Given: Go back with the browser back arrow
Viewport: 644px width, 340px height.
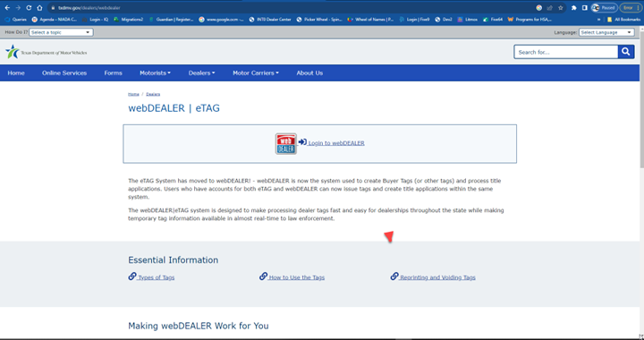Looking at the screenshot, I should pyautogui.click(x=7, y=8).
